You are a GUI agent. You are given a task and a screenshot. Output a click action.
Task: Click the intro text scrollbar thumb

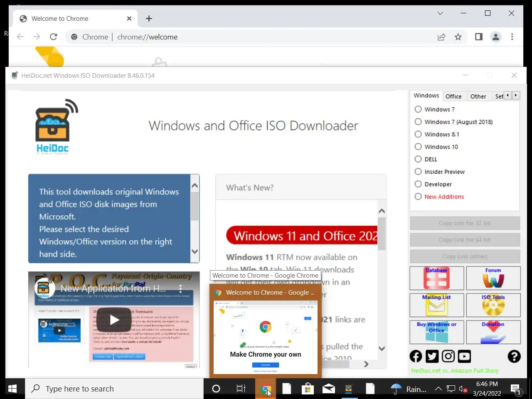point(195,206)
